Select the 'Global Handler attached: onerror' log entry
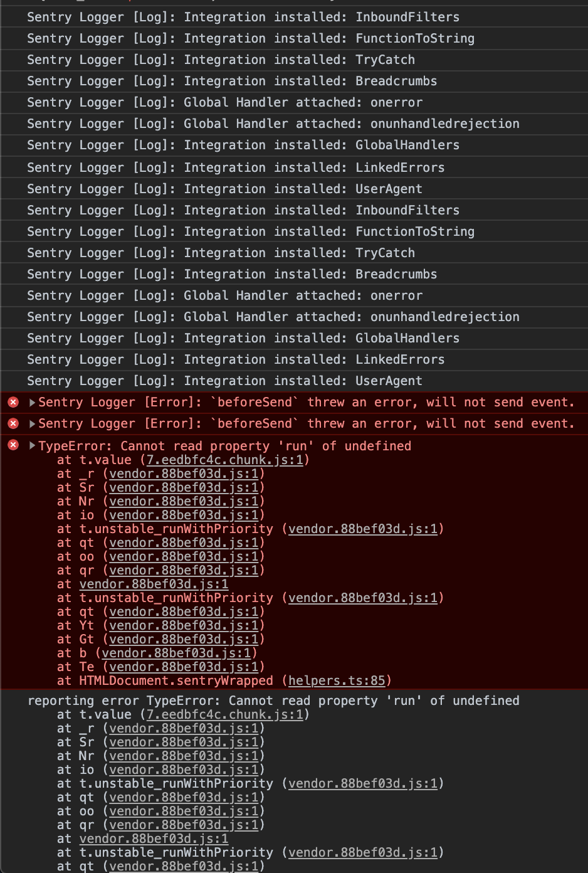The width and height of the screenshot is (588, 873). [x=224, y=102]
